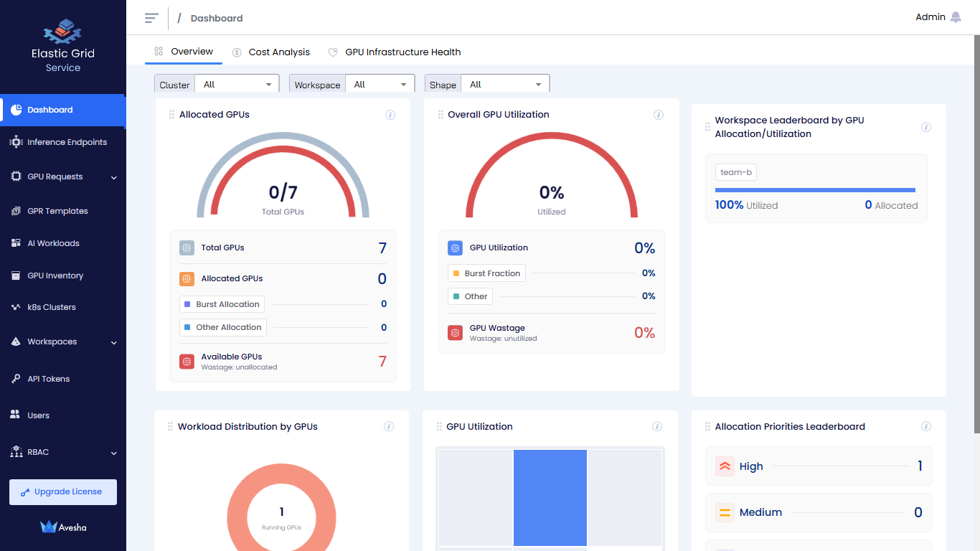Viewport: 980px width, 551px height.
Task: Click the Upgrade License button
Action: point(62,492)
